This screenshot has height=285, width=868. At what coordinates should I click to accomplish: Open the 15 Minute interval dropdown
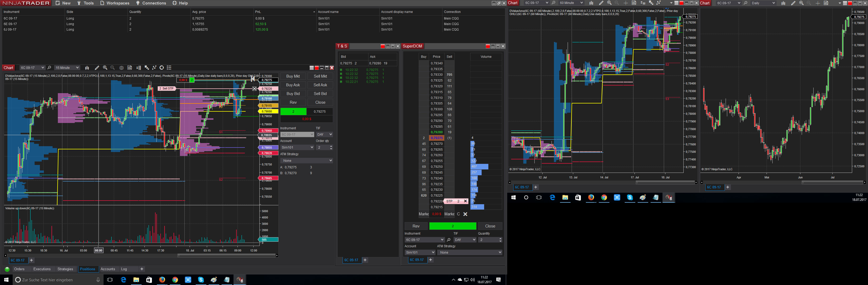[67, 68]
